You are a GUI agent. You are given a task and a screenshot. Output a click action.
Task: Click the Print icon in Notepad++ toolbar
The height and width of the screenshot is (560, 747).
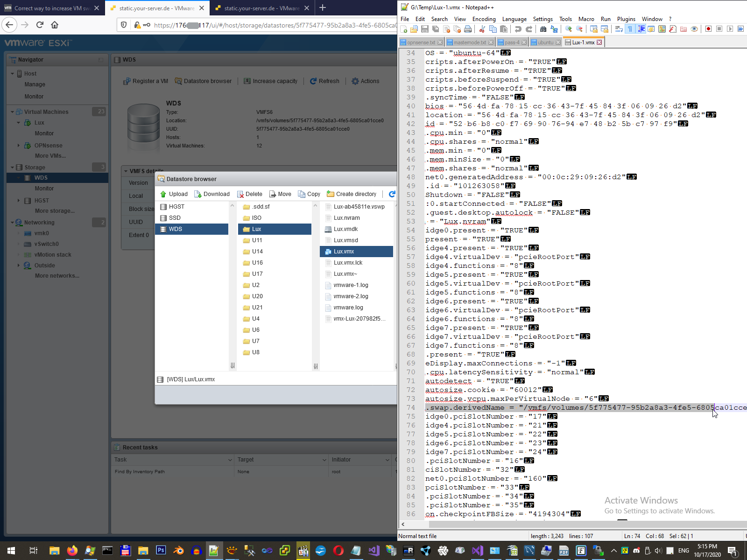click(468, 29)
